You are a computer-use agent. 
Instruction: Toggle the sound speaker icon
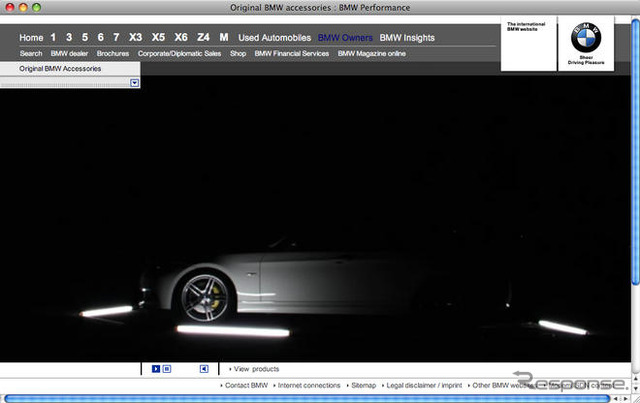(x=204, y=369)
